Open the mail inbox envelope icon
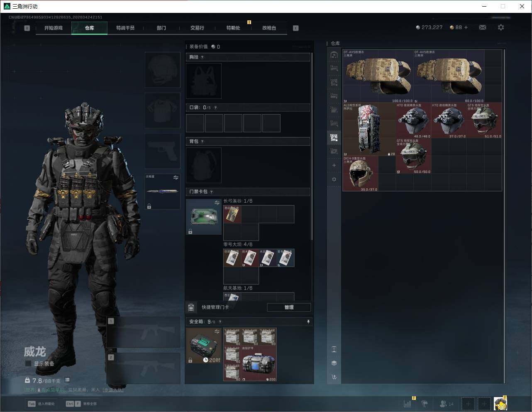This screenshot has width=532, height=412. [x=483, y=27]
